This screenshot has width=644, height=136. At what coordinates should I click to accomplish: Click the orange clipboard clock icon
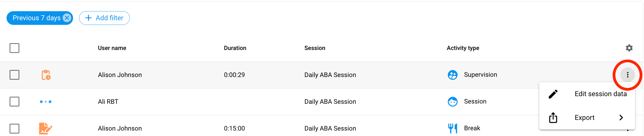(x=46, y=75)
